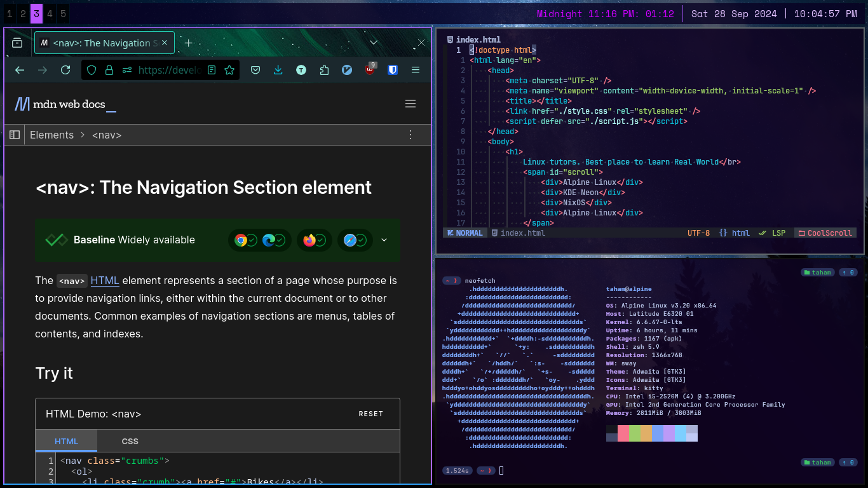Toggle the MDN sidebar panel icon
868x488 pixels.
tap(15, 135)
